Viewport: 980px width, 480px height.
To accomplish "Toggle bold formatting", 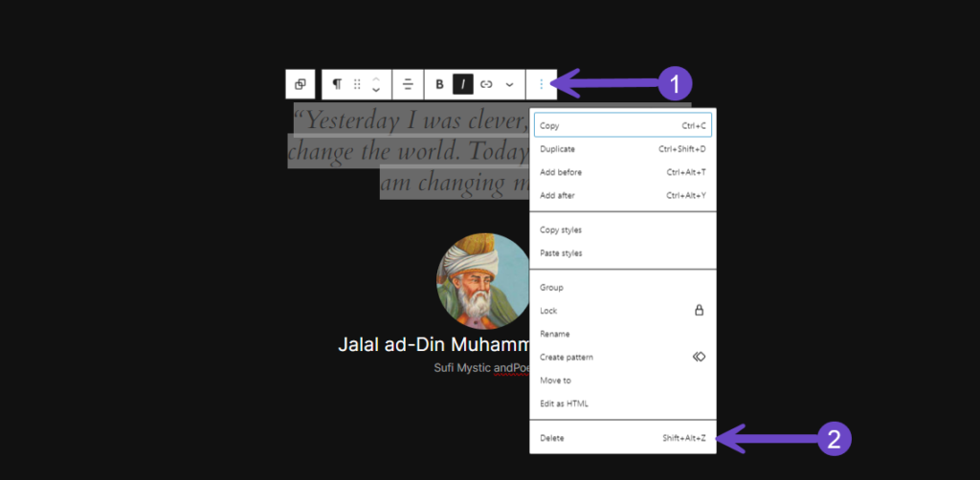I will coord(439,84).
